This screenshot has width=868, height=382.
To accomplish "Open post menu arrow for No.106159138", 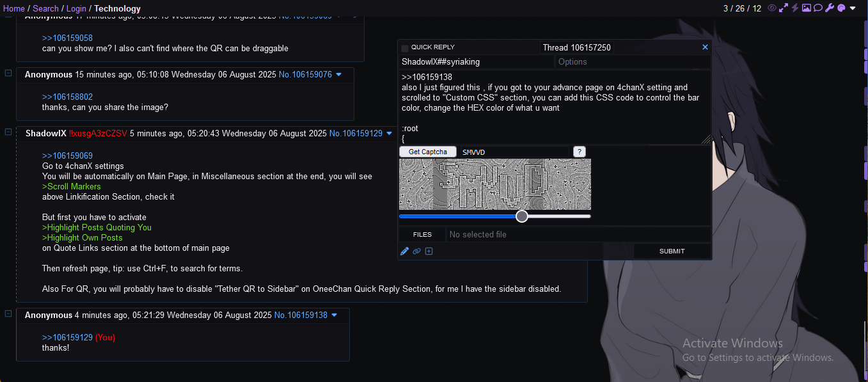I will pos(335,315).
